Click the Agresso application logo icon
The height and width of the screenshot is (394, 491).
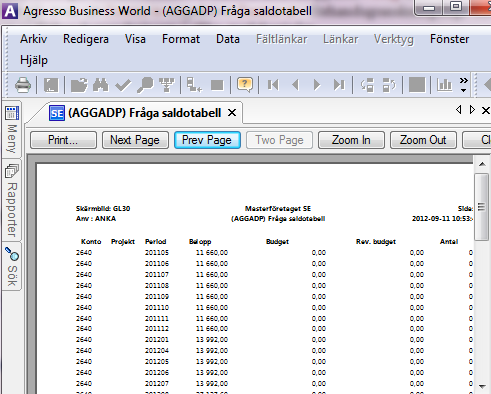click(x=10, y=11)
